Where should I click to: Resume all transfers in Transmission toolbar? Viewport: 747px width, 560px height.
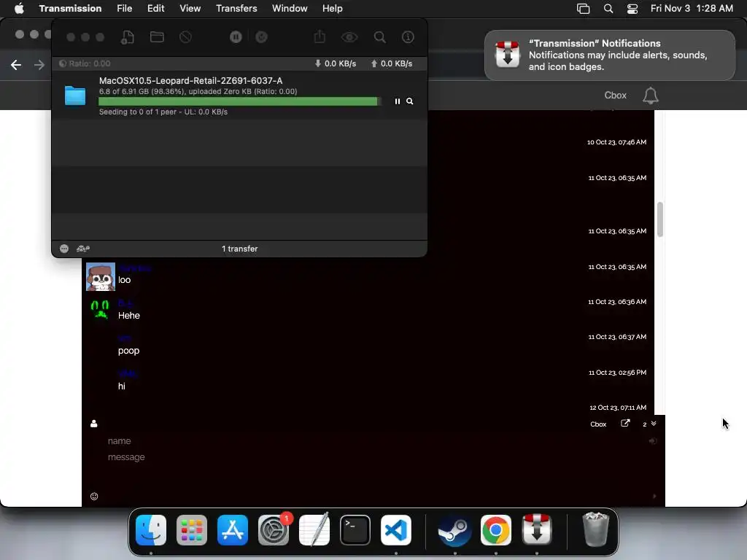click(262, 37)
